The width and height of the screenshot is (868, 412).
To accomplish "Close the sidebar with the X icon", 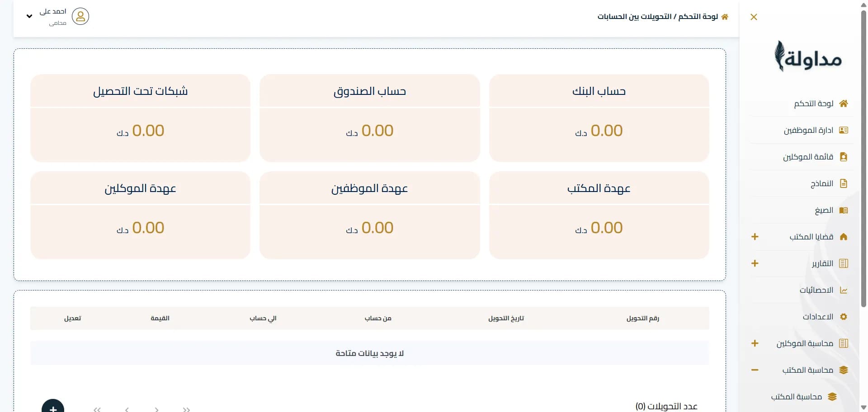I will coord(754,17).
